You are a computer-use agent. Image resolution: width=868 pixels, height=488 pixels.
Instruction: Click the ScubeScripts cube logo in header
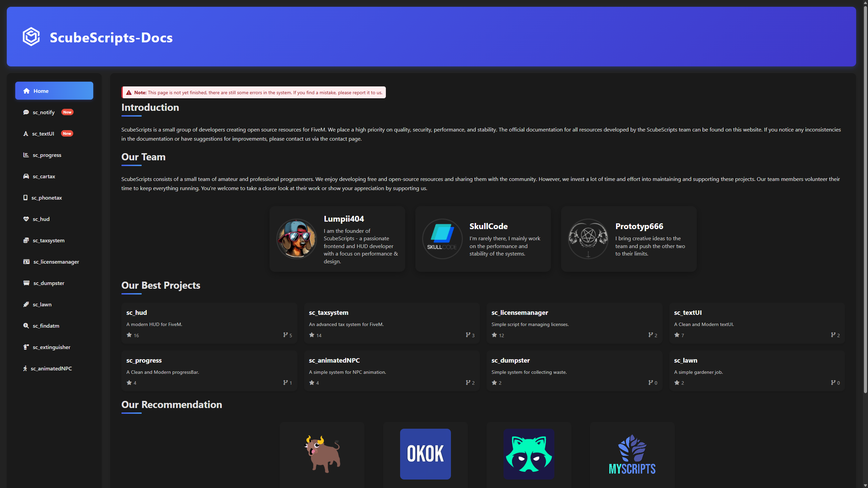click(x=31, y=37)
